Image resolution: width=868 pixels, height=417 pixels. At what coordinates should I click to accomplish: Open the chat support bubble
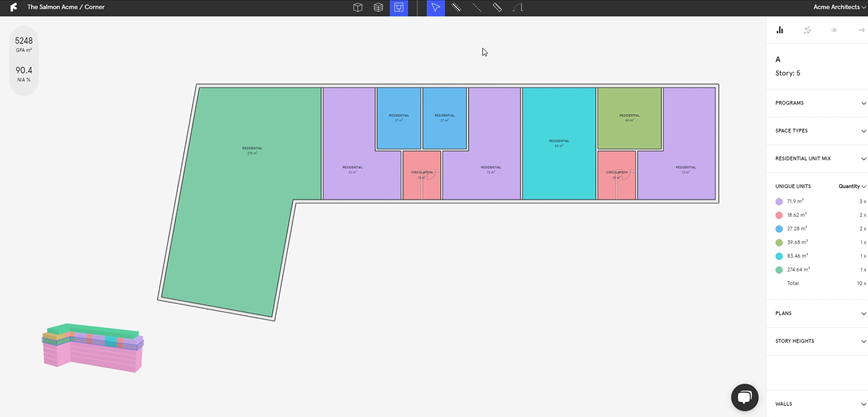pyautogui.click(x=744, y=397)
